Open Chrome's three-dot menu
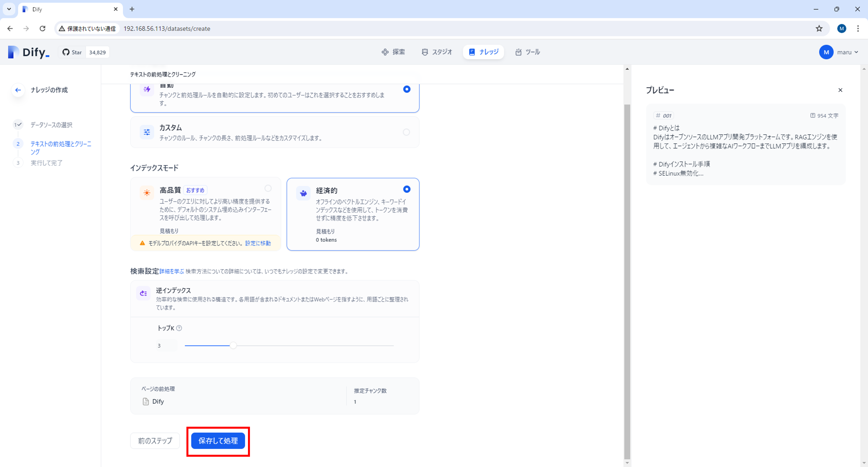This screenshot has height=467, width=868. tap(858, 29)
